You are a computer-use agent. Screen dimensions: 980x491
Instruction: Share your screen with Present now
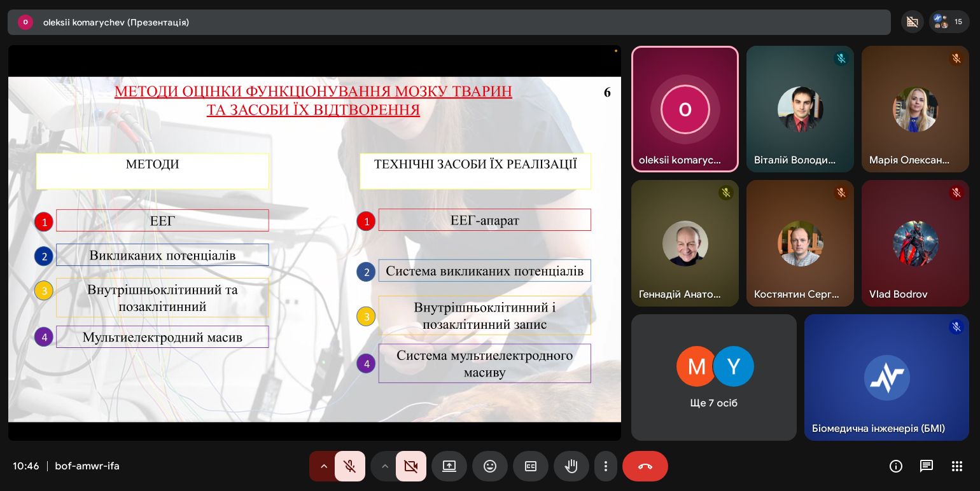[x=449, y=466]
